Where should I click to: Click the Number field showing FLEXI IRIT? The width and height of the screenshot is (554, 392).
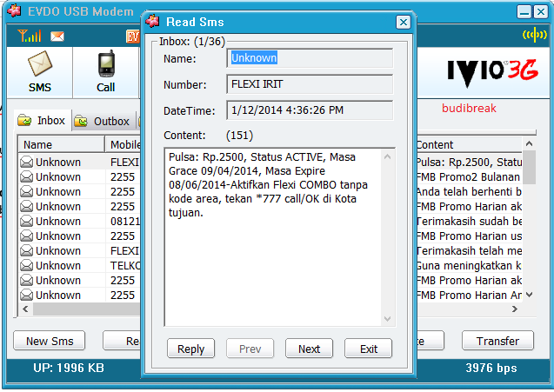310,84
